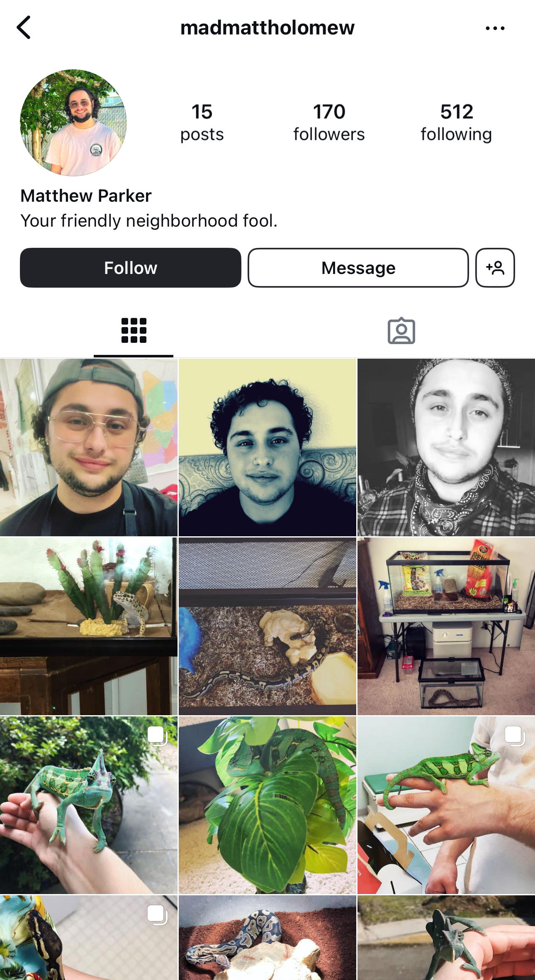The height and width of the screenshot is (980, 535).
Task: Open the terrarium tank on table post
Action: [446, 626]
